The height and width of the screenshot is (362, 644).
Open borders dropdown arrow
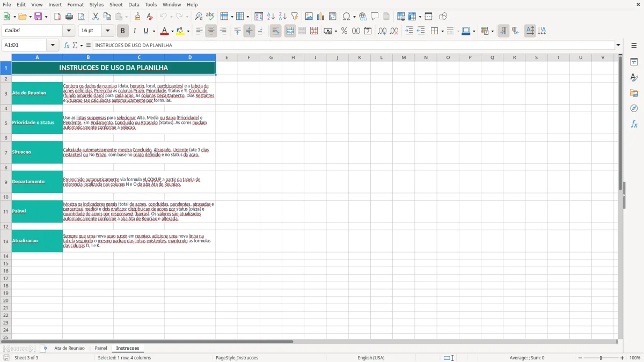tap(442, 31)
